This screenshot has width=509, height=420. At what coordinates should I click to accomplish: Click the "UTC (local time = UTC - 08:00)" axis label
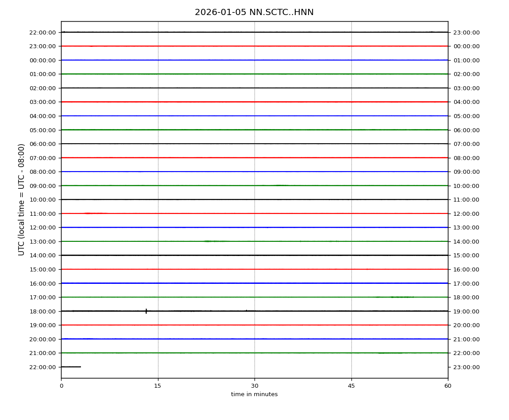[x=22, y=199]
